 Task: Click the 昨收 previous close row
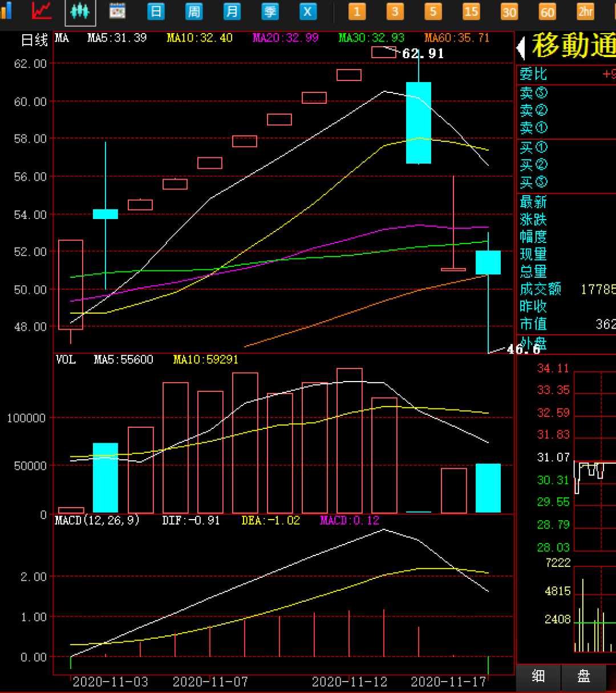pos(566,306)
